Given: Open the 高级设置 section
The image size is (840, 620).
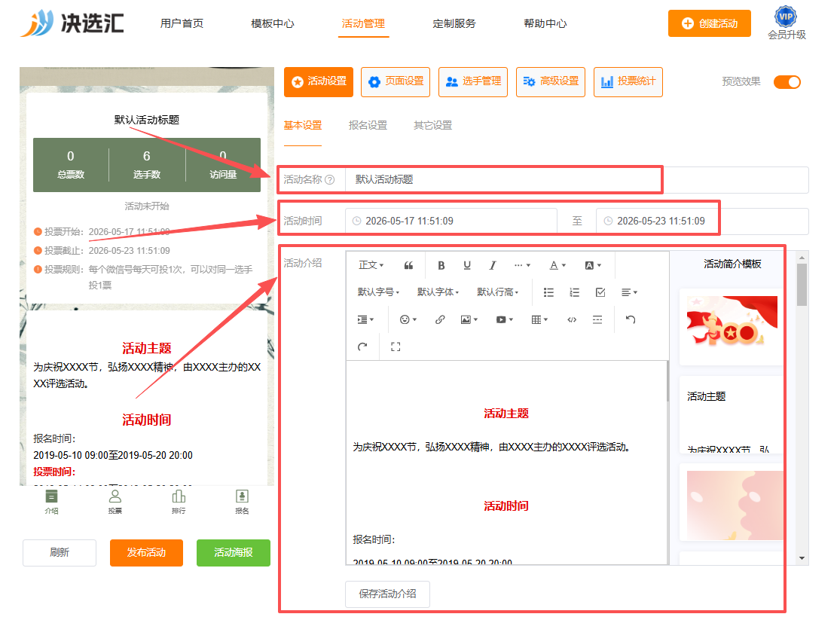Looking at the screenshot, I should point(551,82).
